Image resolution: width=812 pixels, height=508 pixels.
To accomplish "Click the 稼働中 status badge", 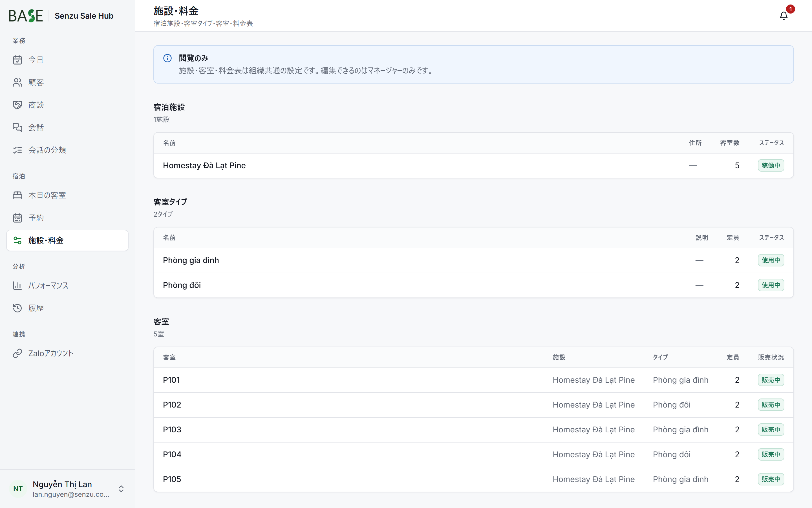I will pyautogui.click(x=771, y=165).
